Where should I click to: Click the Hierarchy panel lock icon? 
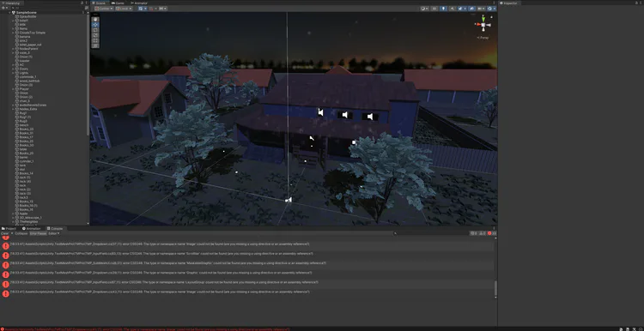[82, 3]
